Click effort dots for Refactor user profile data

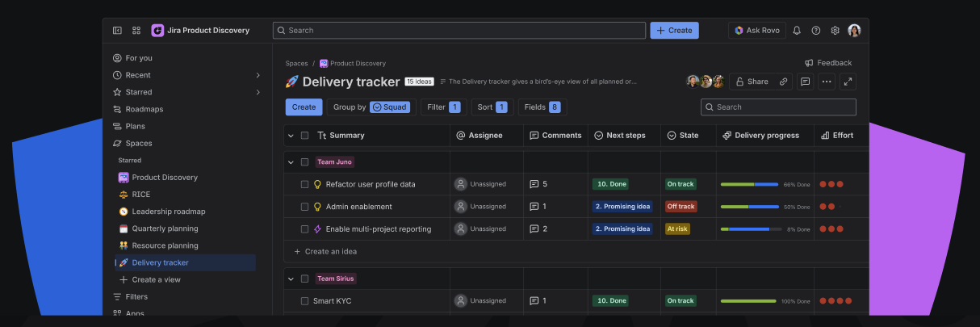tap(831, 184)
